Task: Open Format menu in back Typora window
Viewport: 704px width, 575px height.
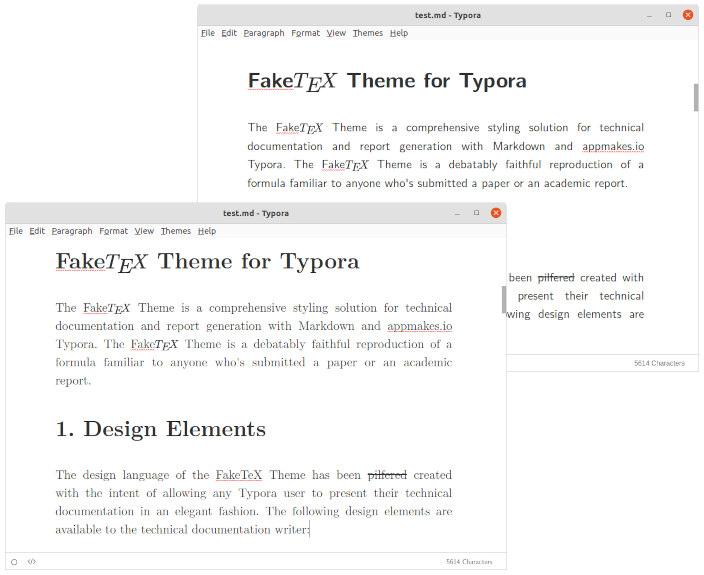Action: point(305,33)
